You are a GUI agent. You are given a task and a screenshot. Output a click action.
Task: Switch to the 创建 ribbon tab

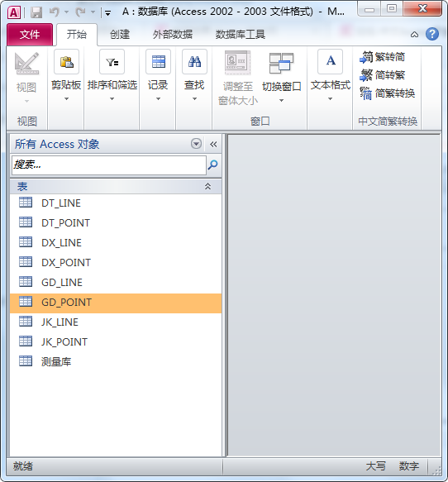[x=120, y=34]
